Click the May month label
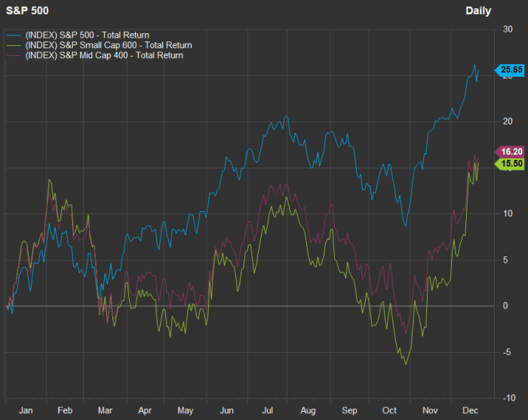The width and height of the screenshot is (528, 420). (186, 411)
